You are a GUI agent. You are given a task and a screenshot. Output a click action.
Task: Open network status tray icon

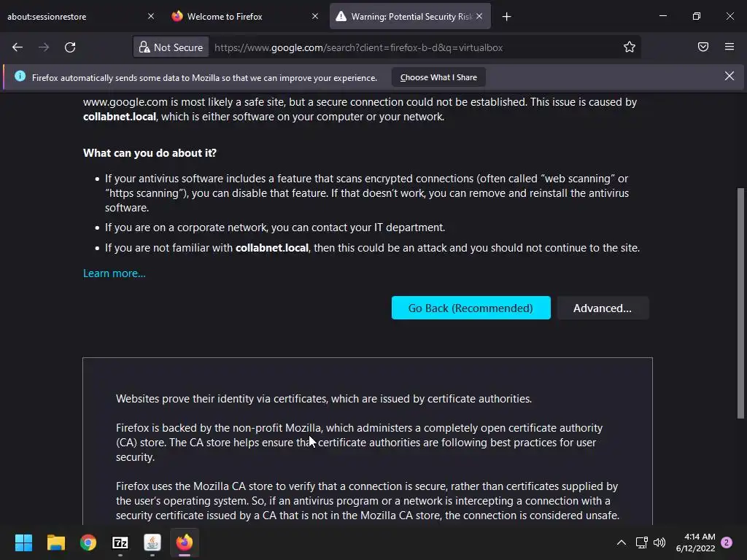(641, 542)
